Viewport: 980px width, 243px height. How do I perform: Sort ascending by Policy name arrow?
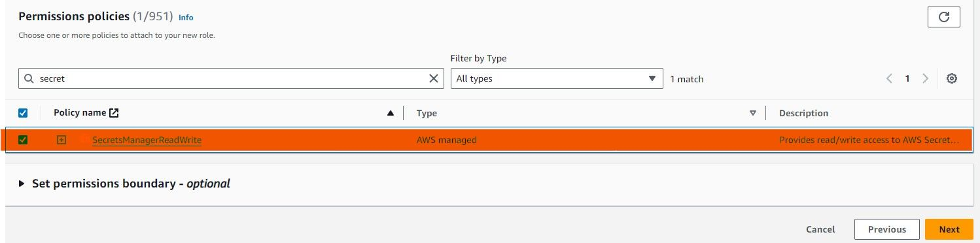(391, 113)
